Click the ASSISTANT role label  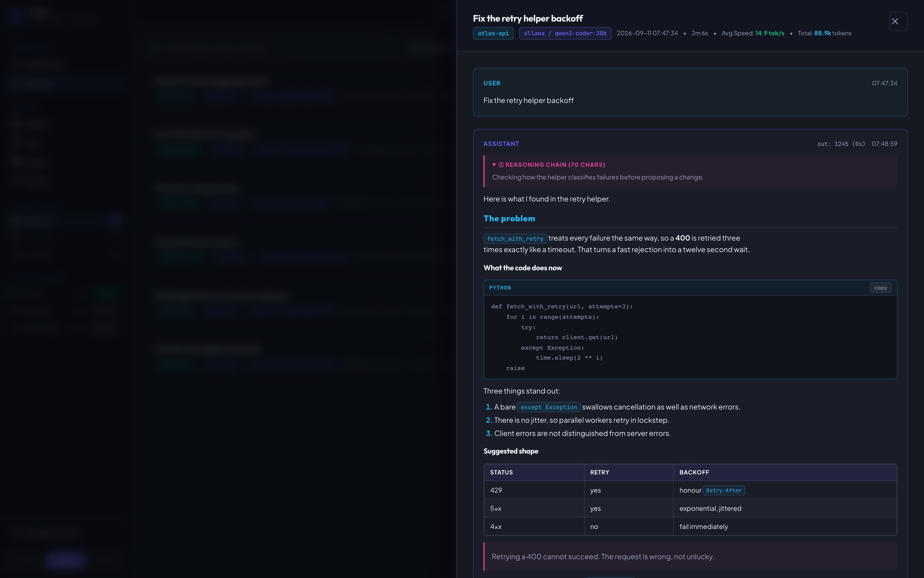[x=501, y=144]
